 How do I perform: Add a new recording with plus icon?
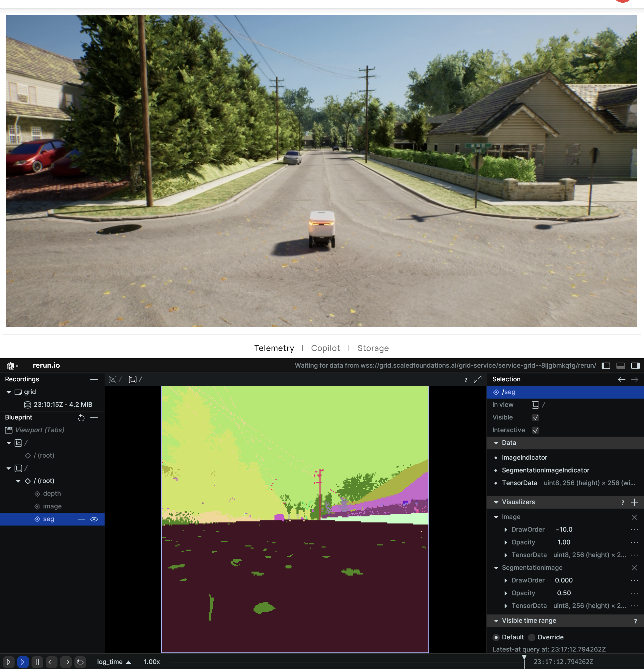click(x=94, y=379)
